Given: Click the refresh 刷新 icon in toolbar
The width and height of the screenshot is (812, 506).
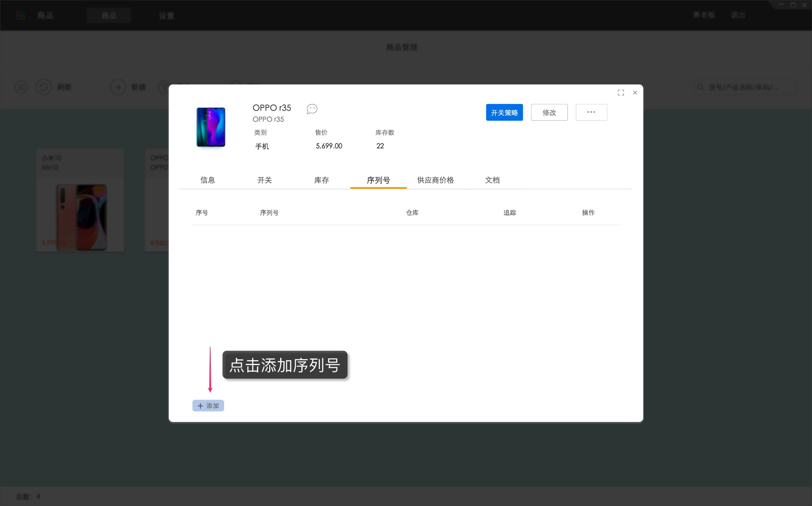Looking at the screenshot, I should click(44, 87).
